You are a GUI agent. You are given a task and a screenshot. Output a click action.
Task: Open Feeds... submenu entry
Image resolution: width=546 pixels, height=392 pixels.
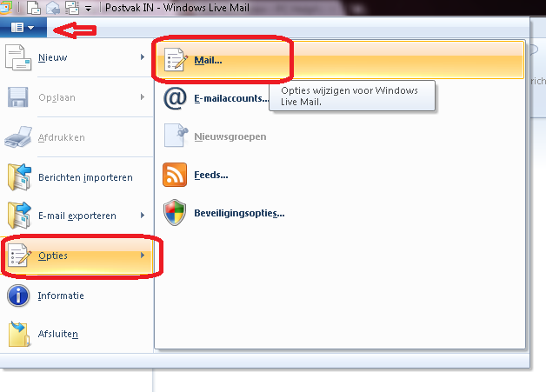(x=339, y=175)
